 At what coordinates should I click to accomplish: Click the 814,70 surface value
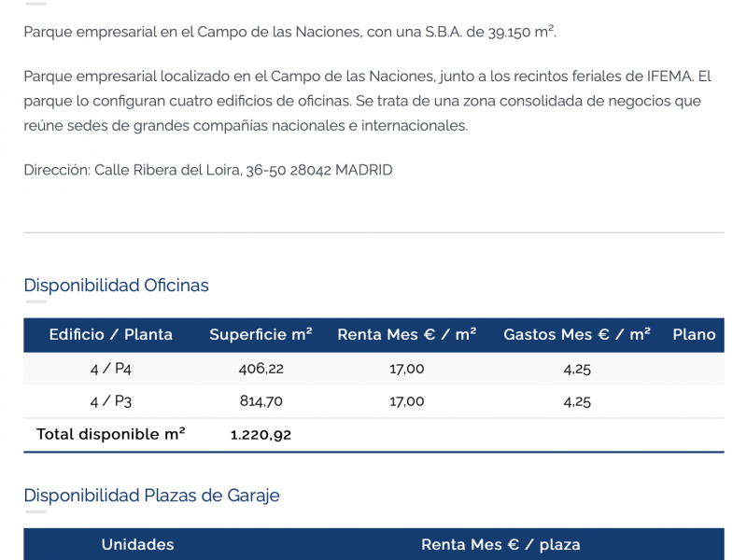click(x=261, y=401)
